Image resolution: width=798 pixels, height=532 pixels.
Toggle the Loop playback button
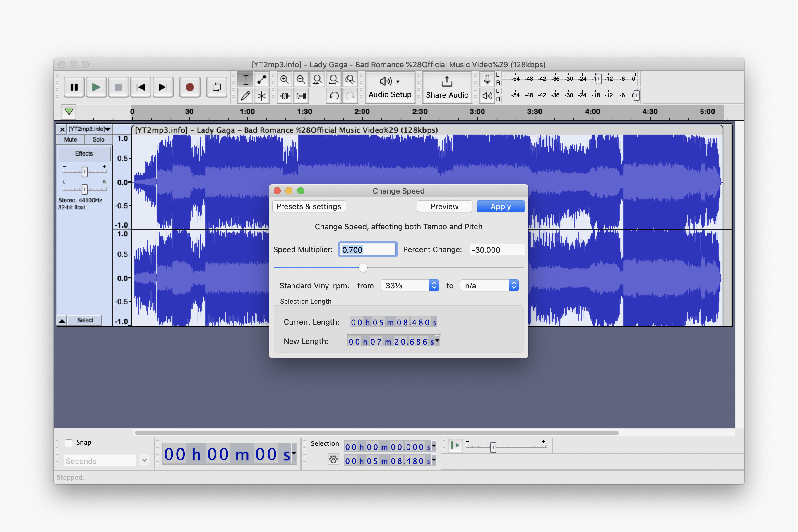point(217,87)
